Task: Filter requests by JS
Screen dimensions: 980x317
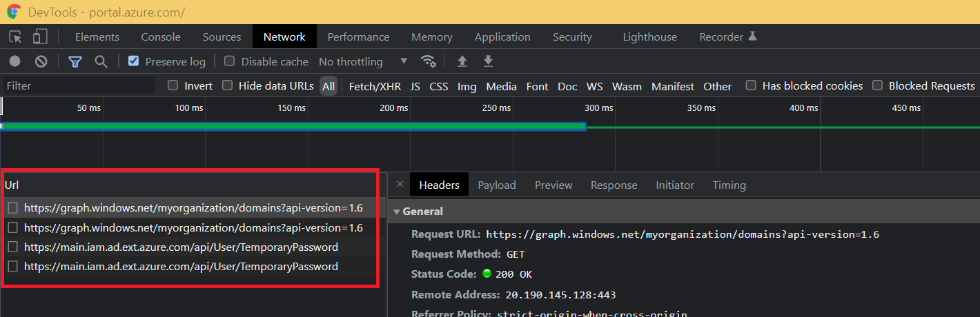Action: tap(415, 86)
